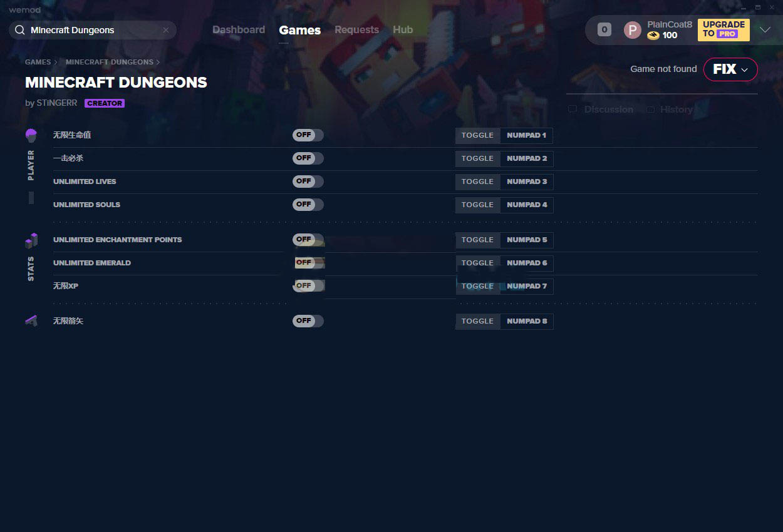Close the WeMod window
Screen dimensions: 783x532
(772, 8)
